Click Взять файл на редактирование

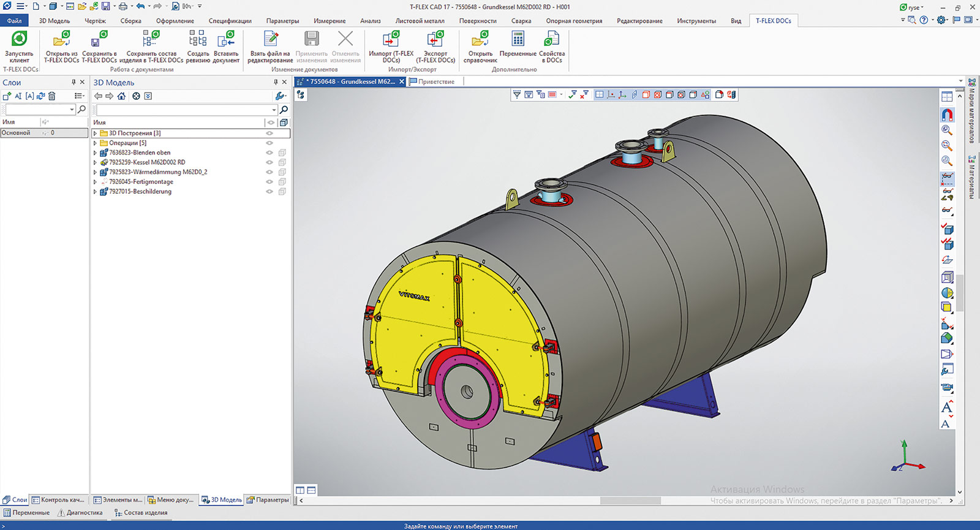tap(270, 47)
